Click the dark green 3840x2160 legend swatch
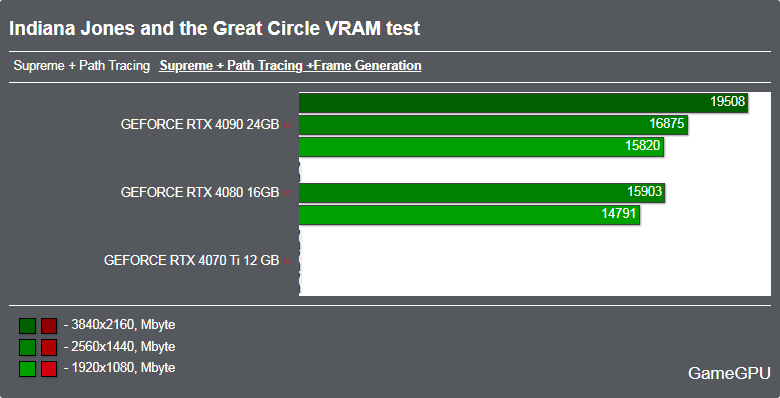This screenshot has height=398, width=780. [x=27, y=326]
